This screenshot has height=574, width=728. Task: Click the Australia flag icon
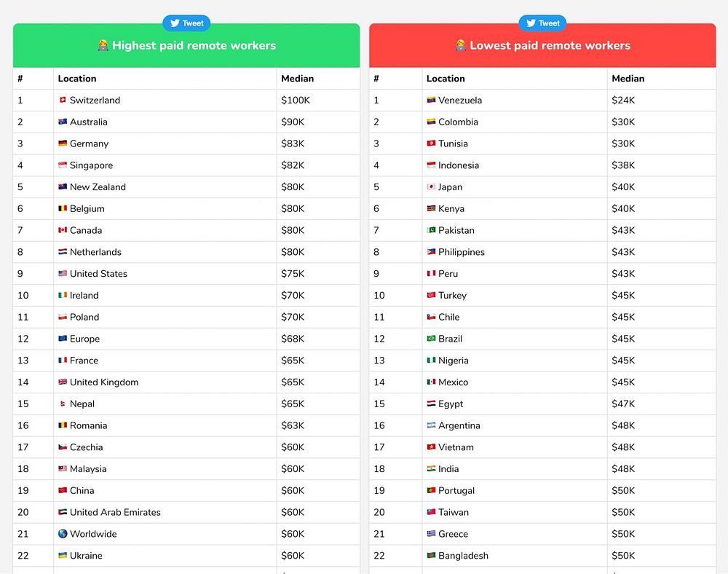63,122
